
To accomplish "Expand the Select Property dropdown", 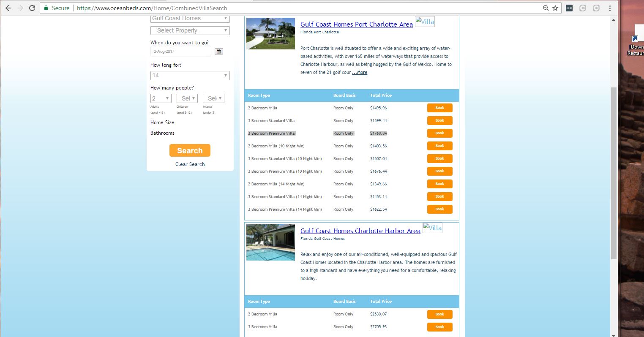I will (190, 30).
